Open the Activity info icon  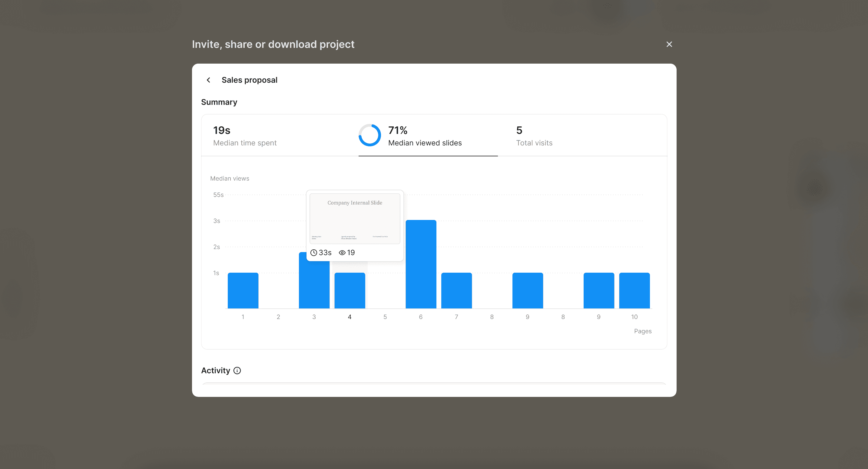click(x=237, y=371)
